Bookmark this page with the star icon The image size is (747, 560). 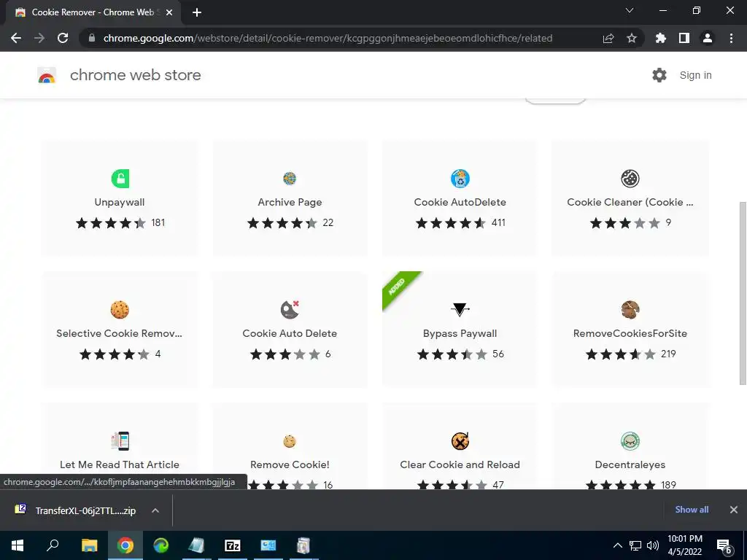point(632,38)
